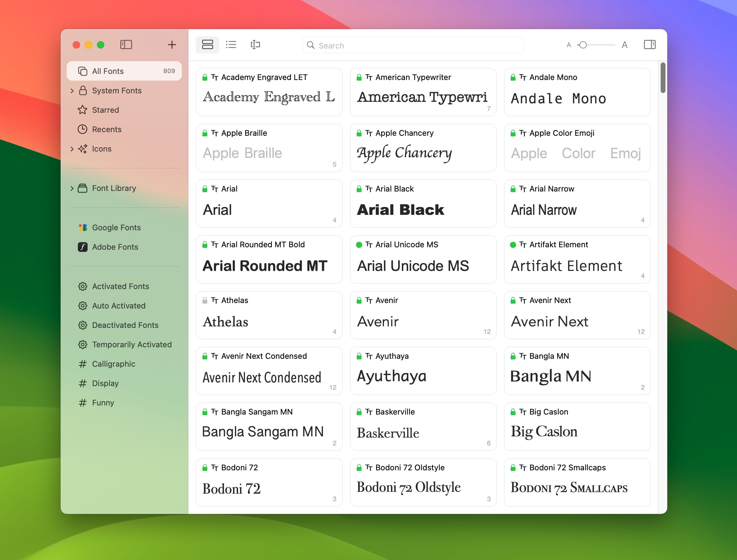Click the Google Fonts icon
The image size is (737, 560).
(x=83, y=228)
